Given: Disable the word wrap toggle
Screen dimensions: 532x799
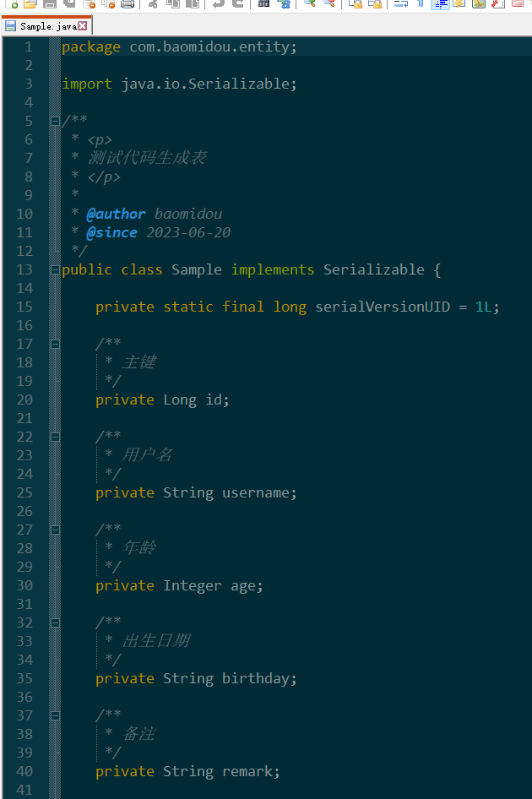Looking at the screenshot, I should click(402, 5).
